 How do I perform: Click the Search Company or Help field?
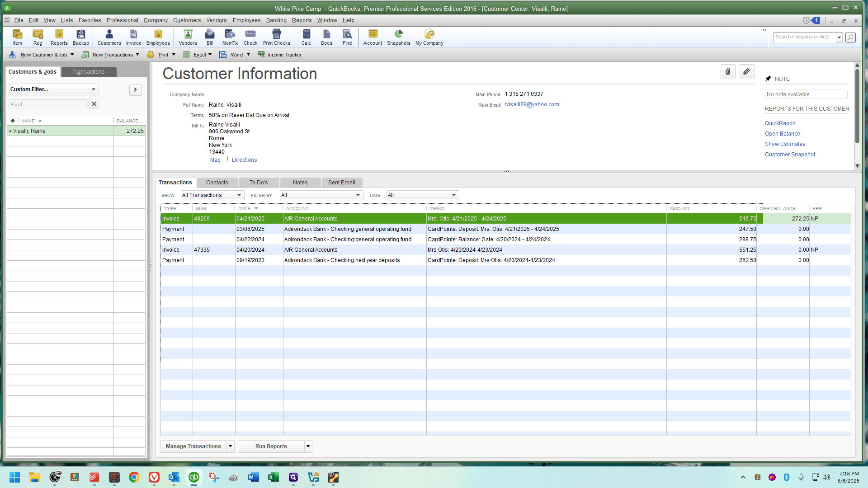click(x=805, y=37)
